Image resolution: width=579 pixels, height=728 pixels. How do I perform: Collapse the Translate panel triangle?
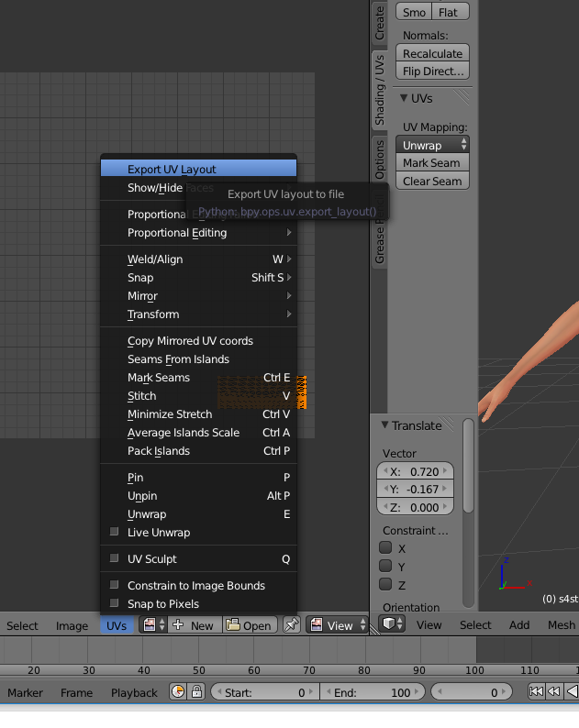click(384, 425)
